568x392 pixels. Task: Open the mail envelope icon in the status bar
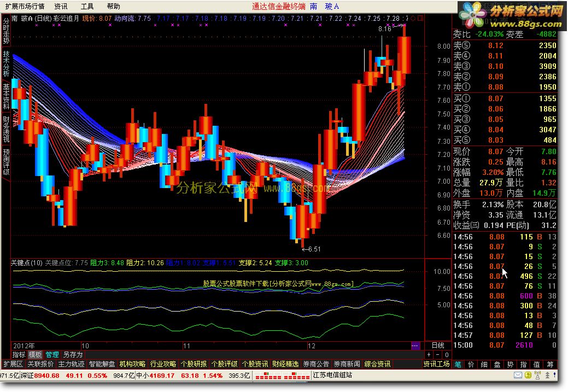coord(518,376)
